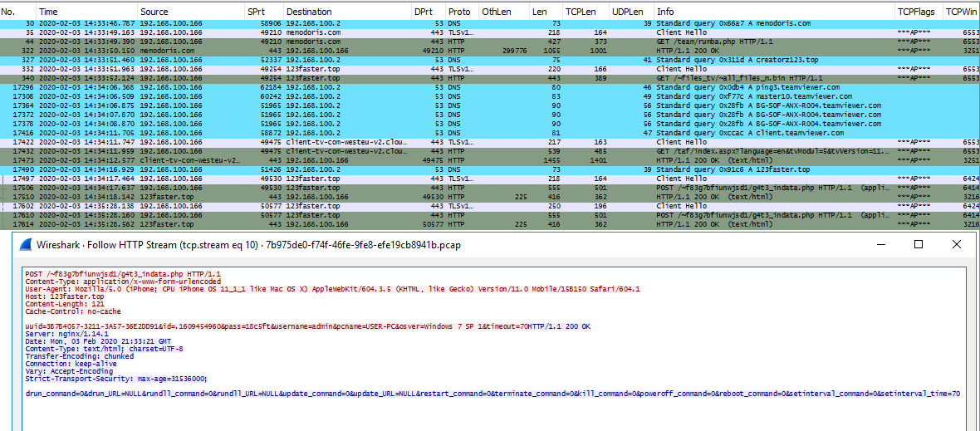Screen dimensions: 980x431
Task: Click the DPrt column header
Action: [428, 12]
